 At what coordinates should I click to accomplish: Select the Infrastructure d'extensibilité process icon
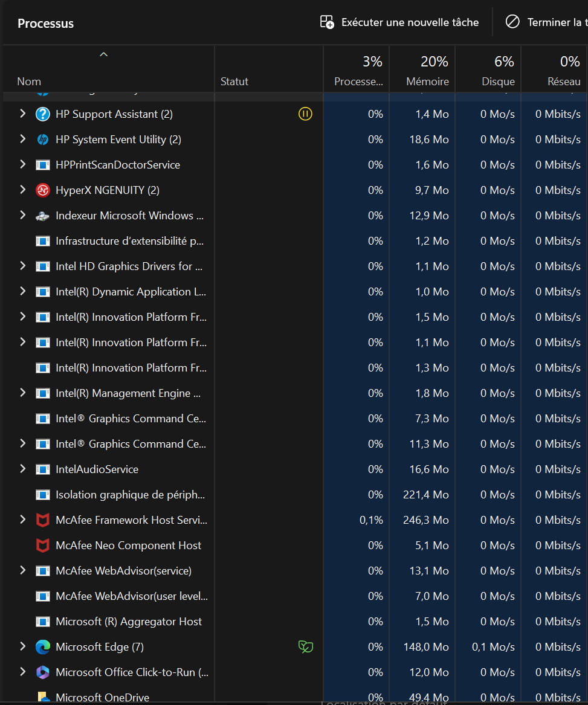pos(43,241)
